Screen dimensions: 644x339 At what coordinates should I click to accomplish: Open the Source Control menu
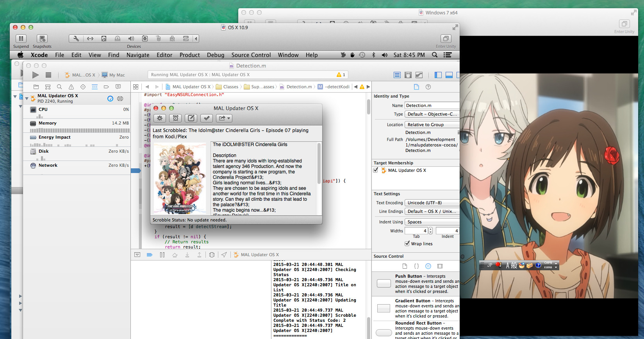[251, 55]
